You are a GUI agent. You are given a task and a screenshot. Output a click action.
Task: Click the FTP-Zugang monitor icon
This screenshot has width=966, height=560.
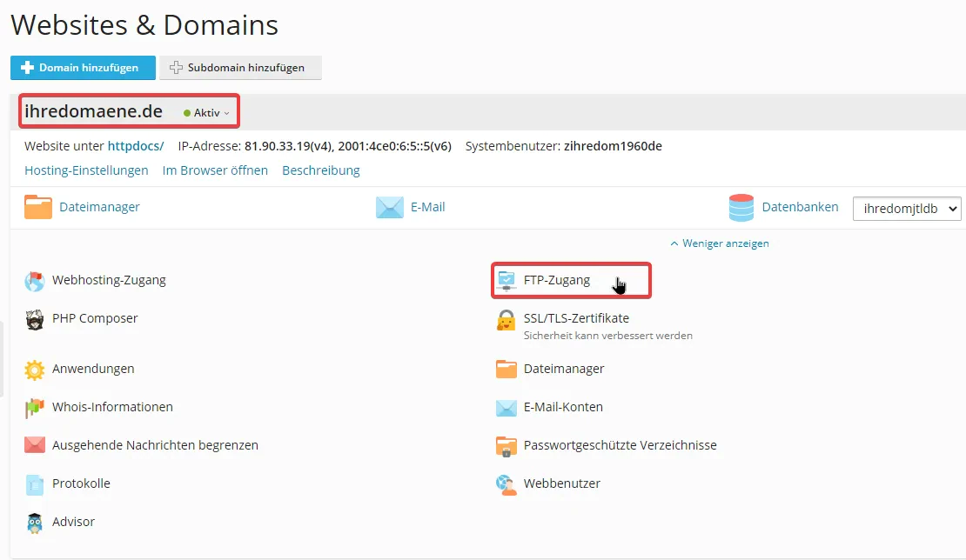(x=506, y=281)
